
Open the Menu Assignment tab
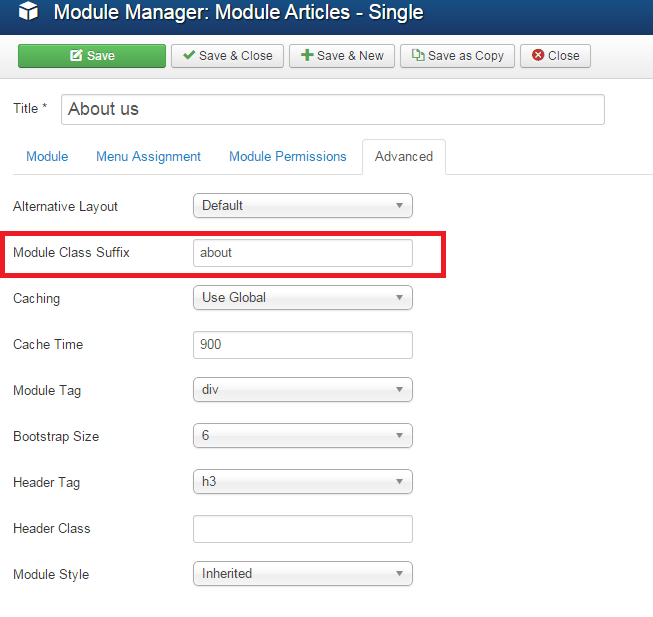148,157
